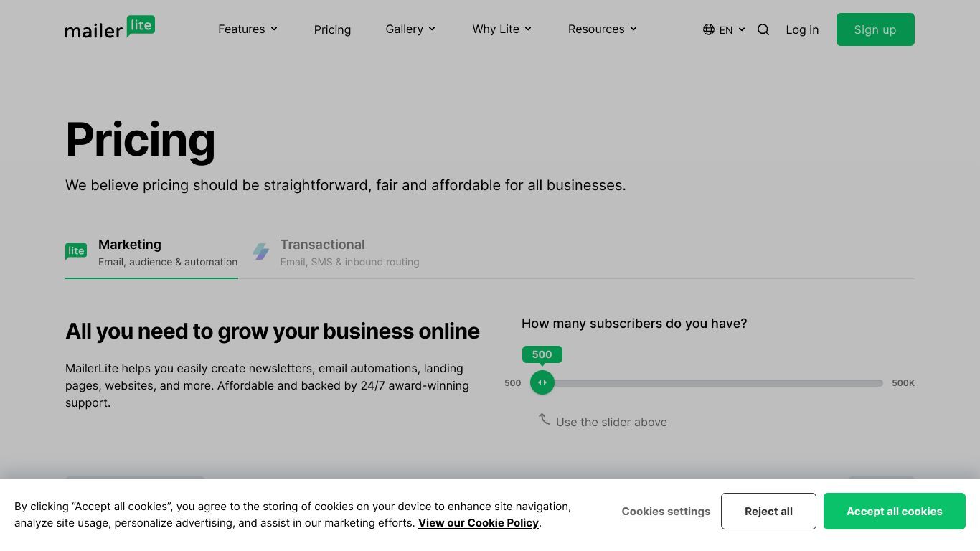Open the Why Lite dropdown
Screen dimensions: 980x551
click(501, 29)
